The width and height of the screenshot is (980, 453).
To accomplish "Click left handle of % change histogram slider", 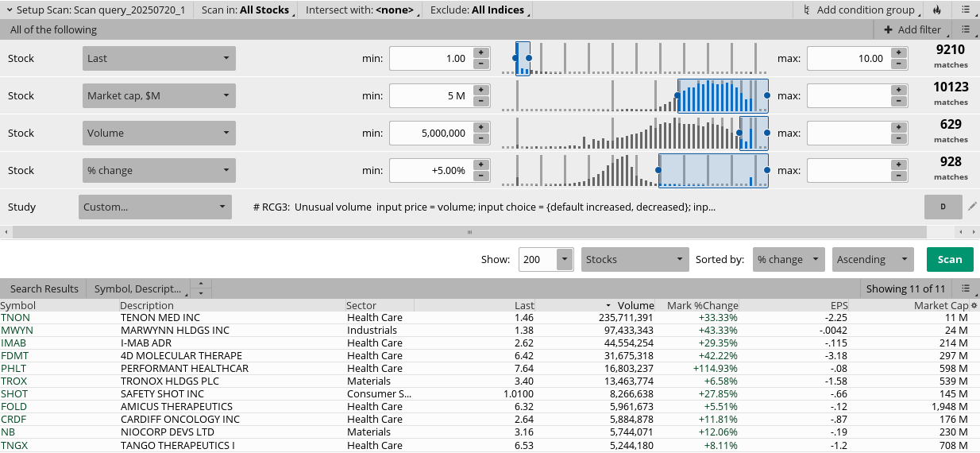I will [658, 170].
